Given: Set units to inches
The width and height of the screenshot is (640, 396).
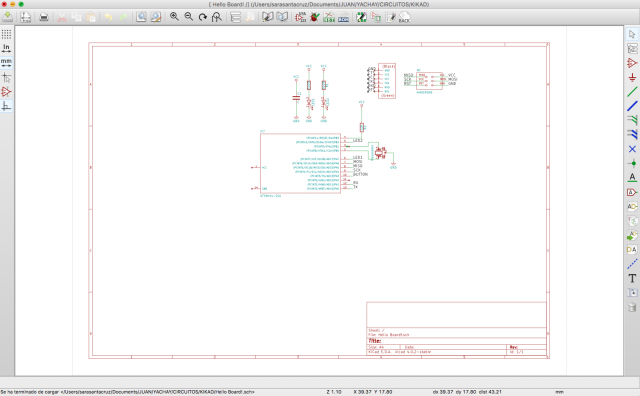Looking at the screenshot, I should tap(6, 48).
